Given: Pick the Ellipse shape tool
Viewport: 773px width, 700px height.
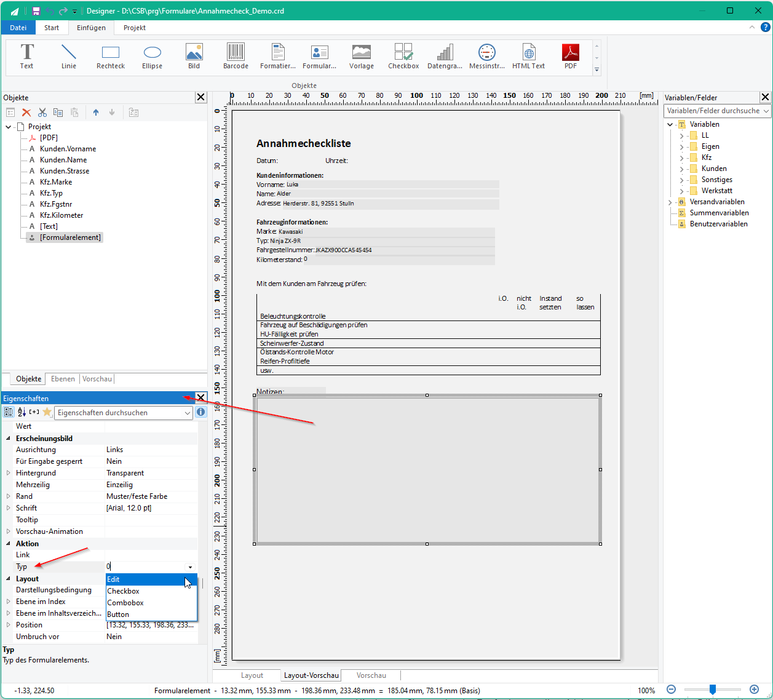Looking at the screenshot, I should 153,57.
